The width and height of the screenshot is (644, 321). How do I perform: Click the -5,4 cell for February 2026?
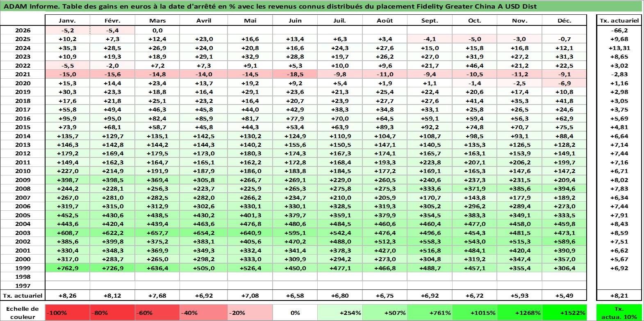[x=112, y=30]
